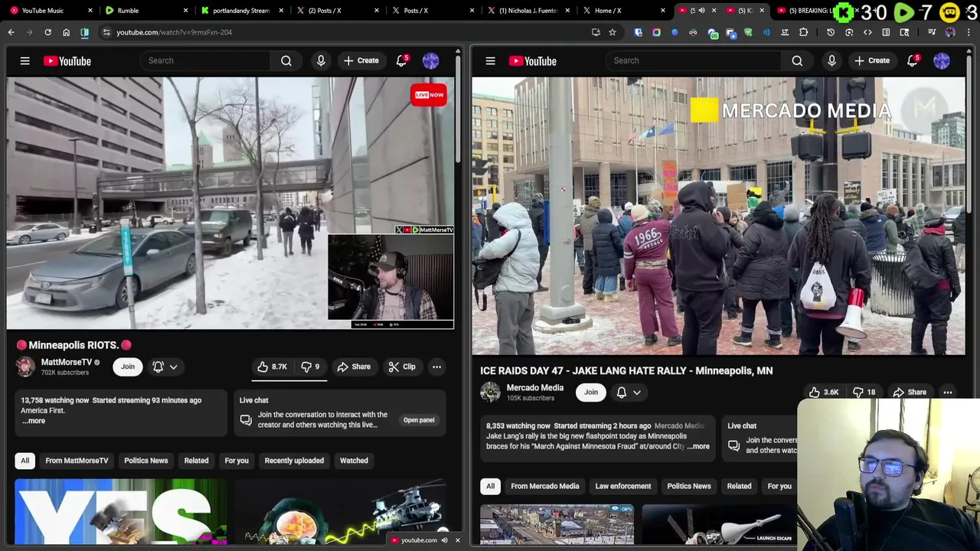Screen dimensions: 980x551
Task: Click Mercado Media channel avatar
Action: click(x=490, y=392)
